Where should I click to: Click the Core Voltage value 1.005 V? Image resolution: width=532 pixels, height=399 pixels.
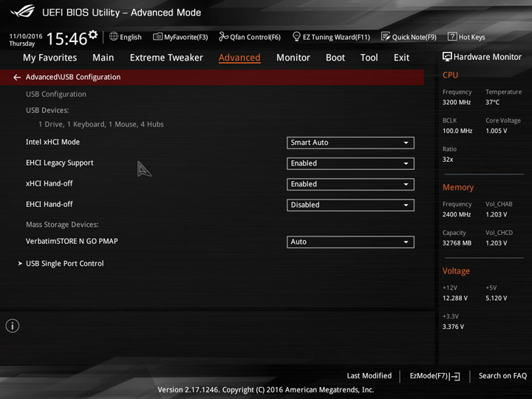[x=496, y=131]
